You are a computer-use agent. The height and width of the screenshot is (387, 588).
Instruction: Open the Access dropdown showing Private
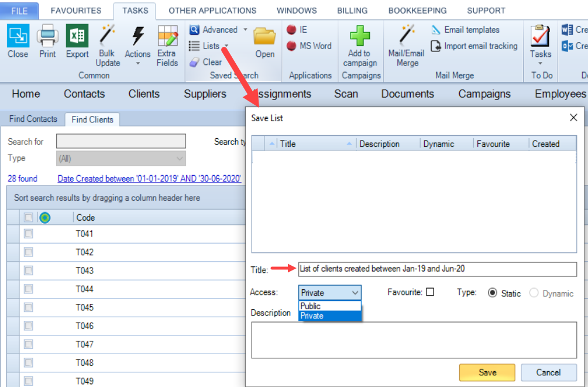(330, 292)
